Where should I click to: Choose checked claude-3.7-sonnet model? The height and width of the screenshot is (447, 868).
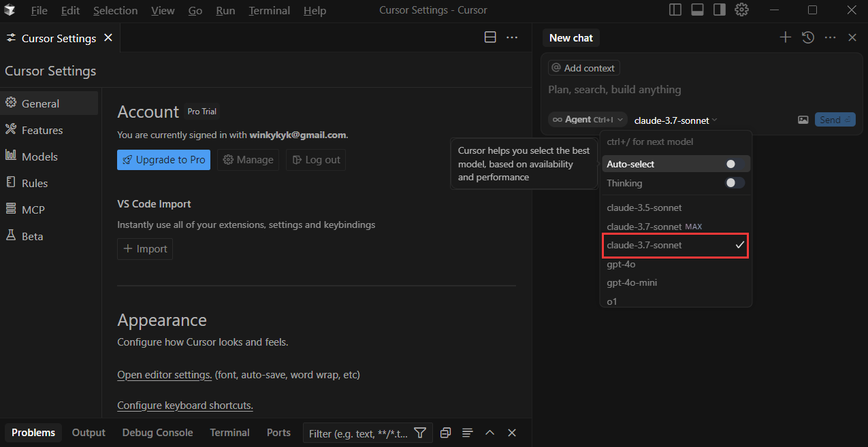[x=676, y=245]
